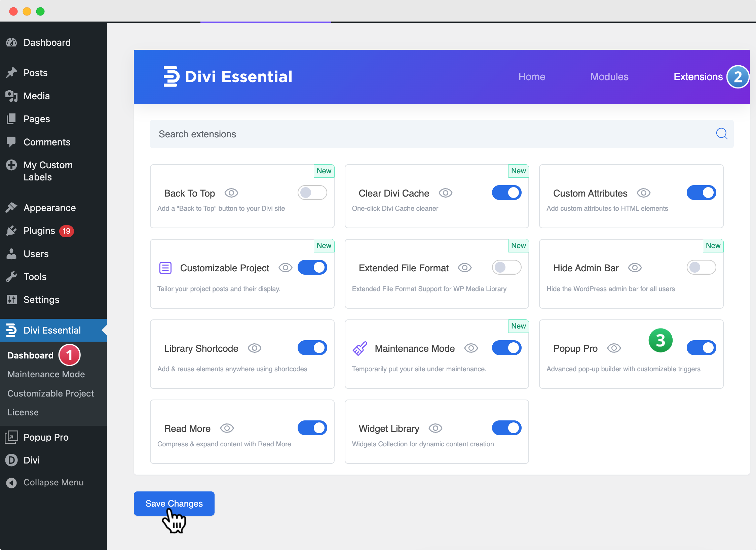Enable the Back To Top toggle

click(312, 193)
